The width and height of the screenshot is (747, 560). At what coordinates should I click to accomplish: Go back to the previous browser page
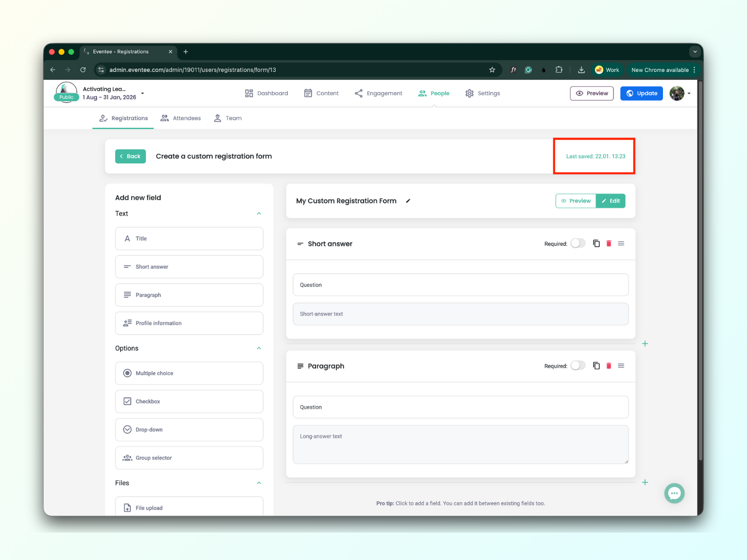[x=53, y=70]
